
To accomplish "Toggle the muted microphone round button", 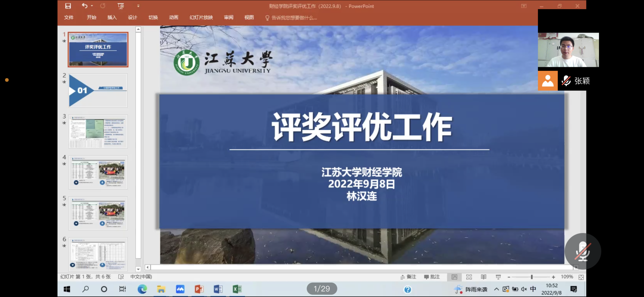I will click(x=583, y=251).
